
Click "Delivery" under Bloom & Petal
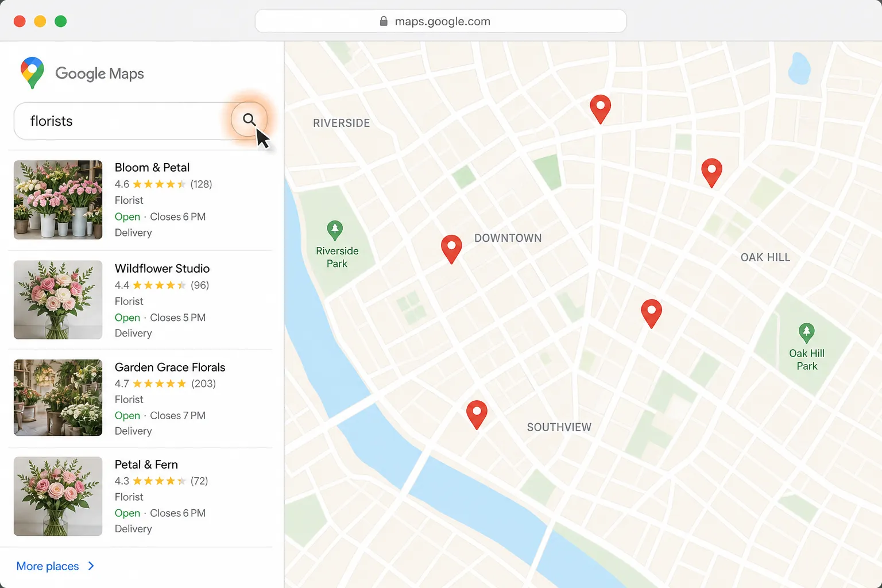click(133, 233)
